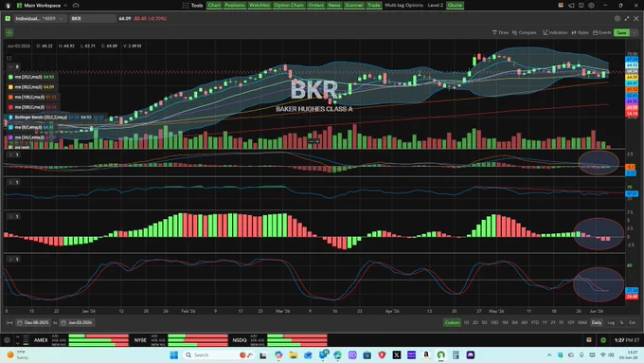644x363 pixels.
Task: Open the Daily interval selector
Action: (x=597, y=322)
